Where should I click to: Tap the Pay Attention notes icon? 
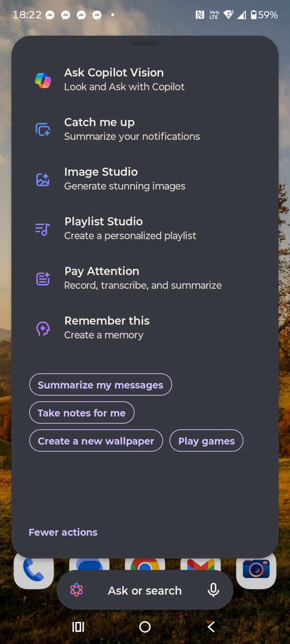(x=43, y=278)
